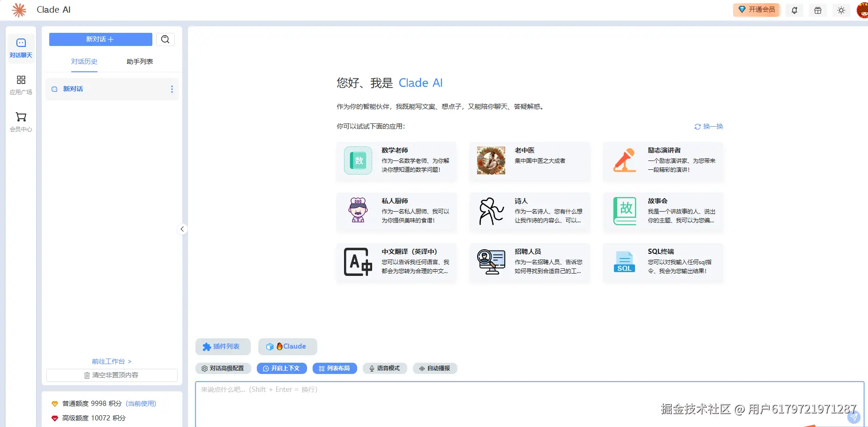Open the 私人厨师 chef icon

358,210
